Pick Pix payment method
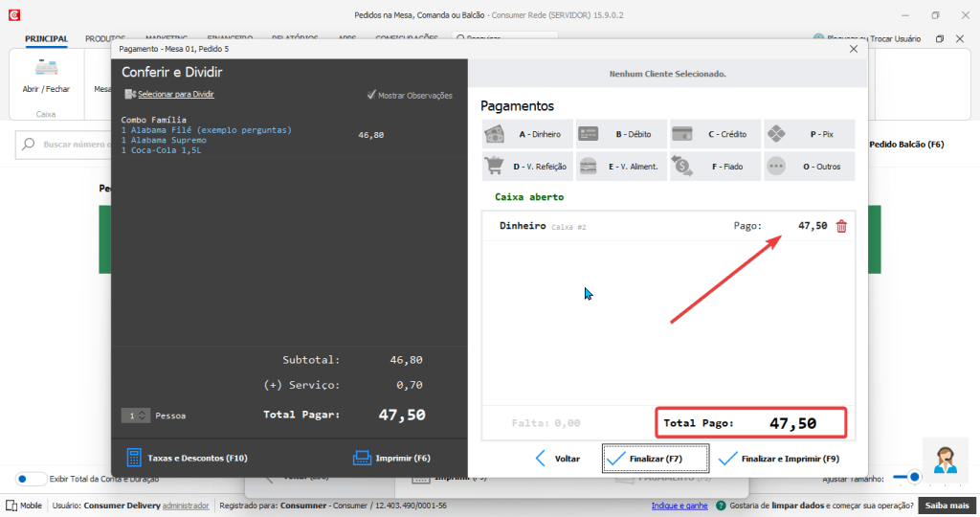Image resolution: width=980 pixels, height=517 pixels. point(809,135)
